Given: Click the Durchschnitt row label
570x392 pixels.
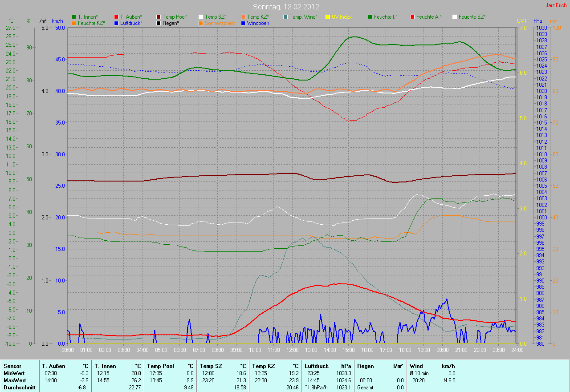Looking at the screenshot, I should click(x=16, y=388).
